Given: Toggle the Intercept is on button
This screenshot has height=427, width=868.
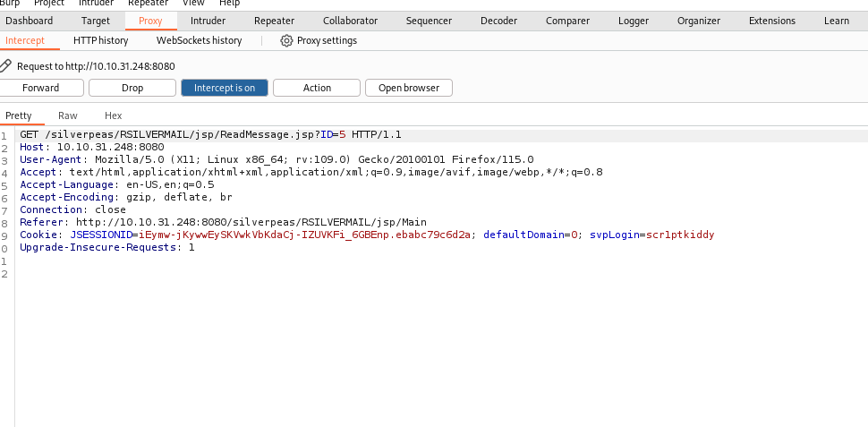Looking at the screenshot, I should [x=225, y=88].
